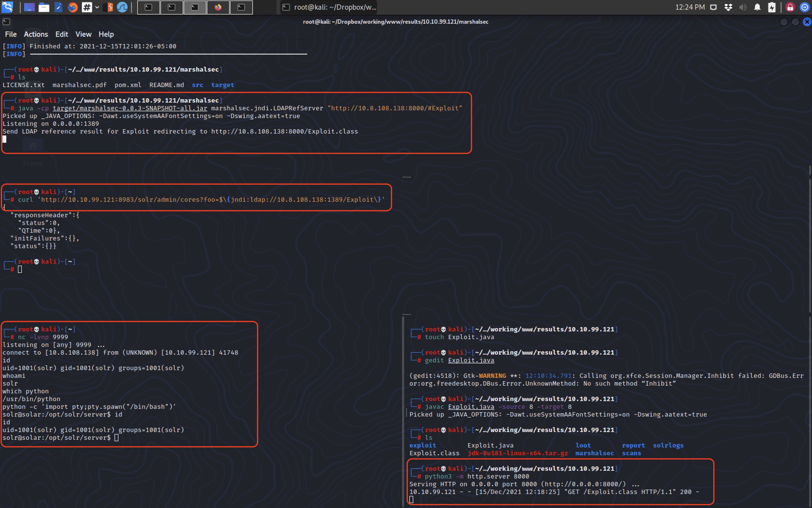Click the root@kali taskbar window button
The width and height of the screenshot is (812, 508).
329,7
